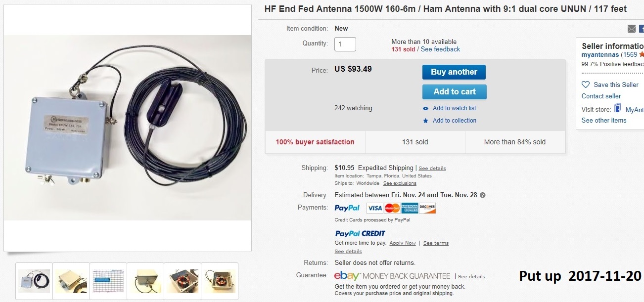Open the myantennas seller profile link
This screenshot has height=302, width=644.
coord(600,55)
